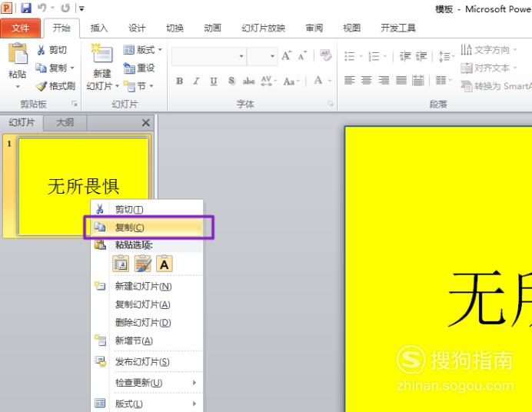Click the Redo icon in quick access toolbar
Image resolution: width=532 pixels, height=412 pixels.
coord(65,8)
